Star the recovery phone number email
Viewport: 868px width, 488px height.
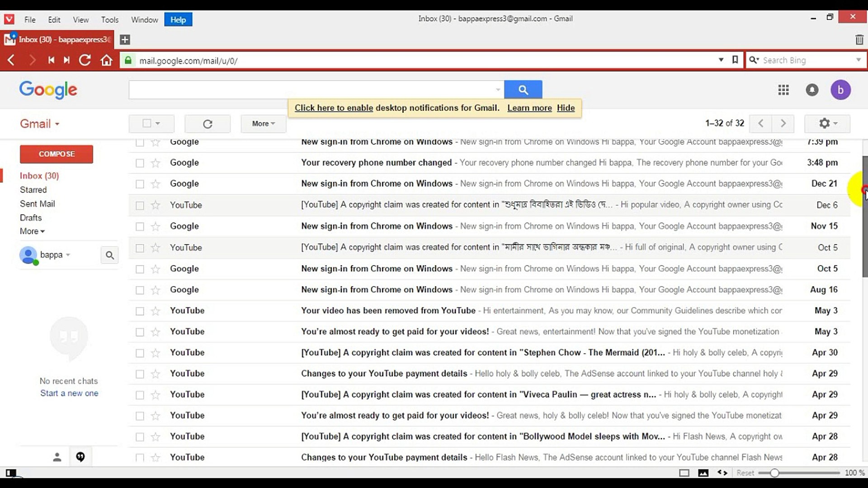click(156, 163)
